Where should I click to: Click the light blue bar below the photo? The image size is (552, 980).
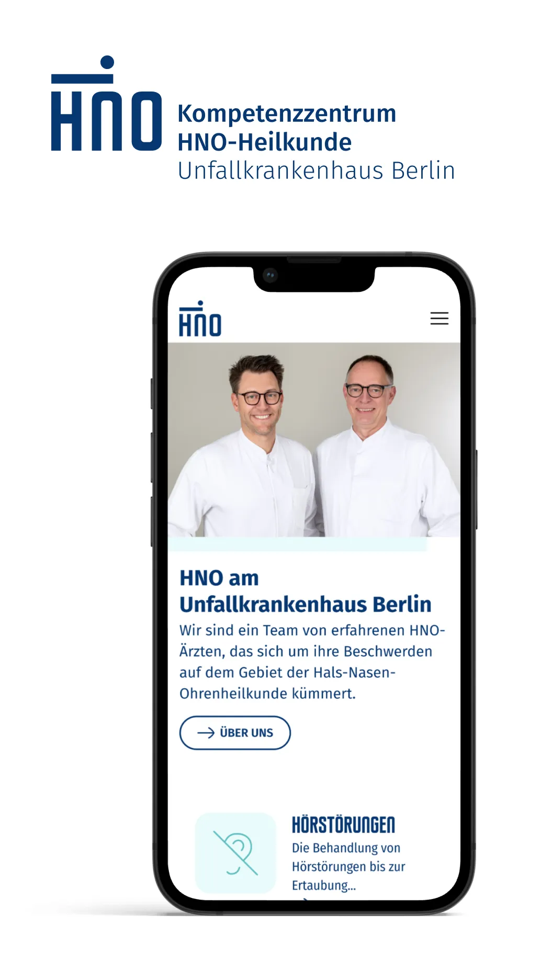point(297,544)
